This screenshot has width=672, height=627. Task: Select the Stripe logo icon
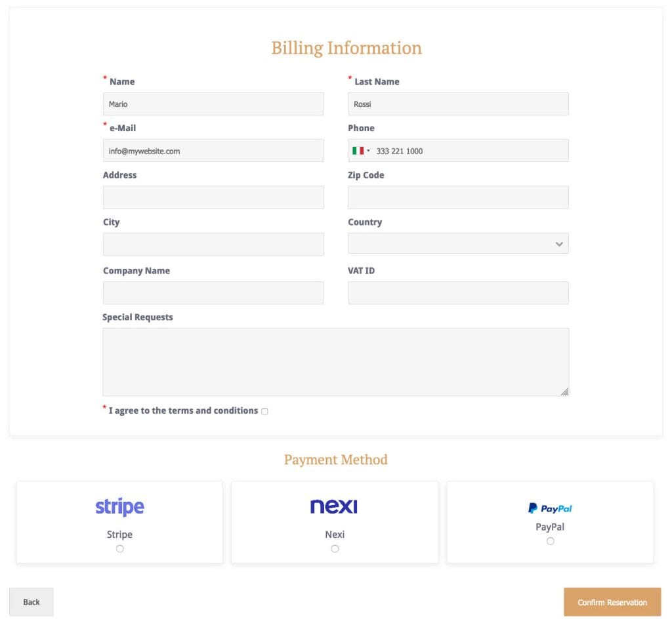[119, 506]
